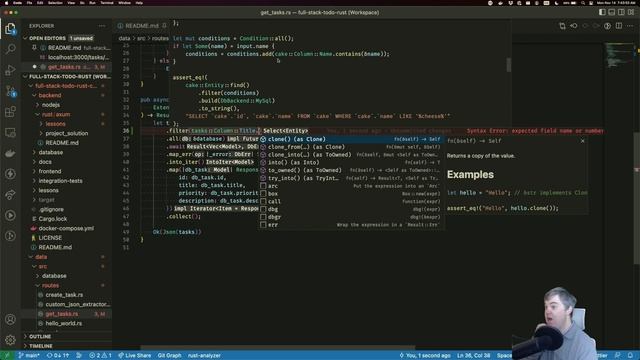Screen dimensions: 640x360
Task: Open the Terminal menu
Action: (107, 3)
